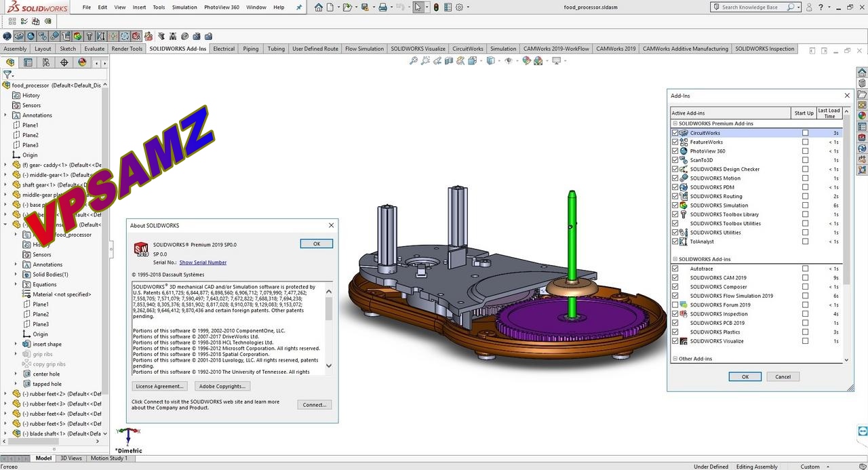The image size is (868, 470).
Task: Expand the Solid Bodies(1) tree node
Action: 16,275
